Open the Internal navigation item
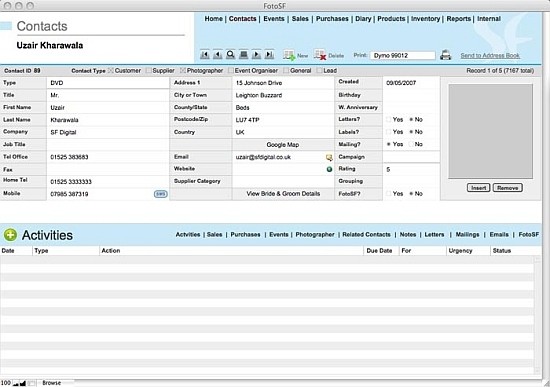 489,19
